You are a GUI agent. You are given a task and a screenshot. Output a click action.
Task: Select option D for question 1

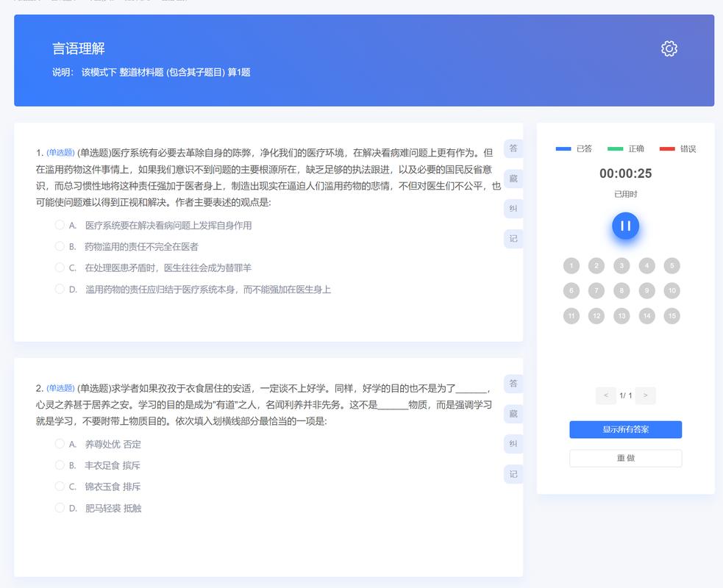click(60, 290)
